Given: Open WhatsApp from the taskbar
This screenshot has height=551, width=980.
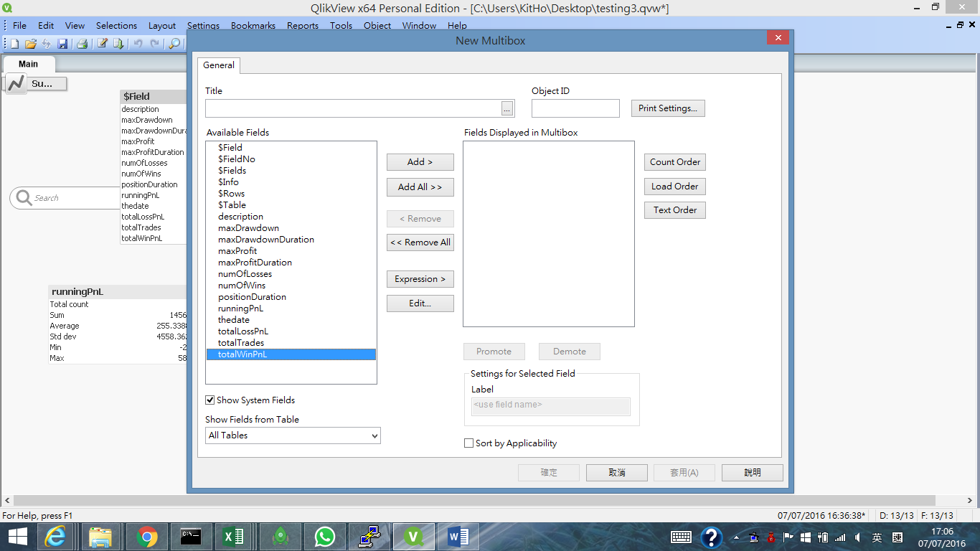Looking at the screenshot, I should click(x=324, y=537).
